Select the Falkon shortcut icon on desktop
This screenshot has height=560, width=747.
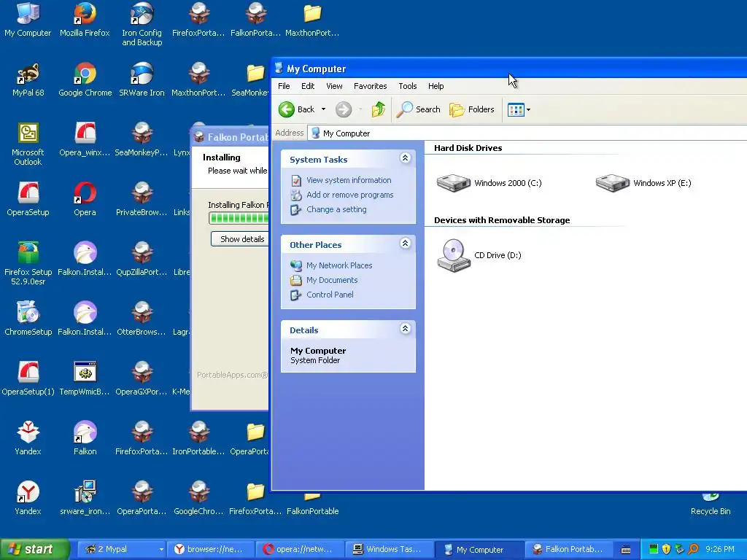(85, 438)
